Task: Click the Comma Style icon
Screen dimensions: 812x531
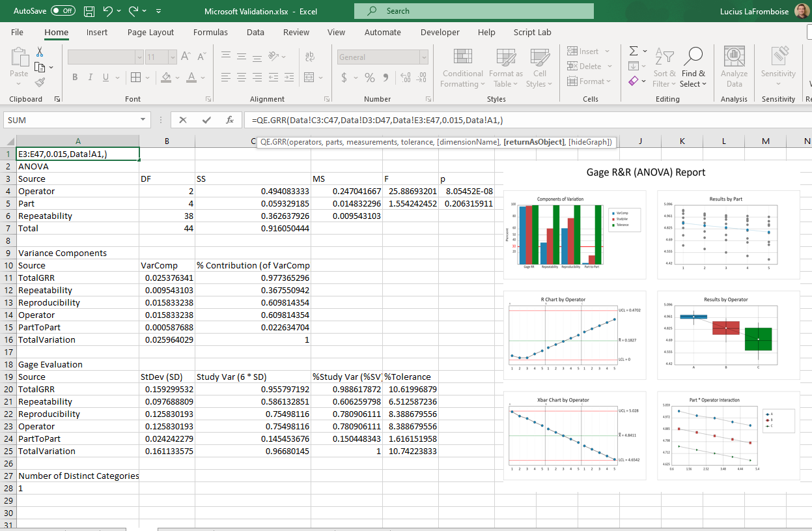Action: [385, 77]
